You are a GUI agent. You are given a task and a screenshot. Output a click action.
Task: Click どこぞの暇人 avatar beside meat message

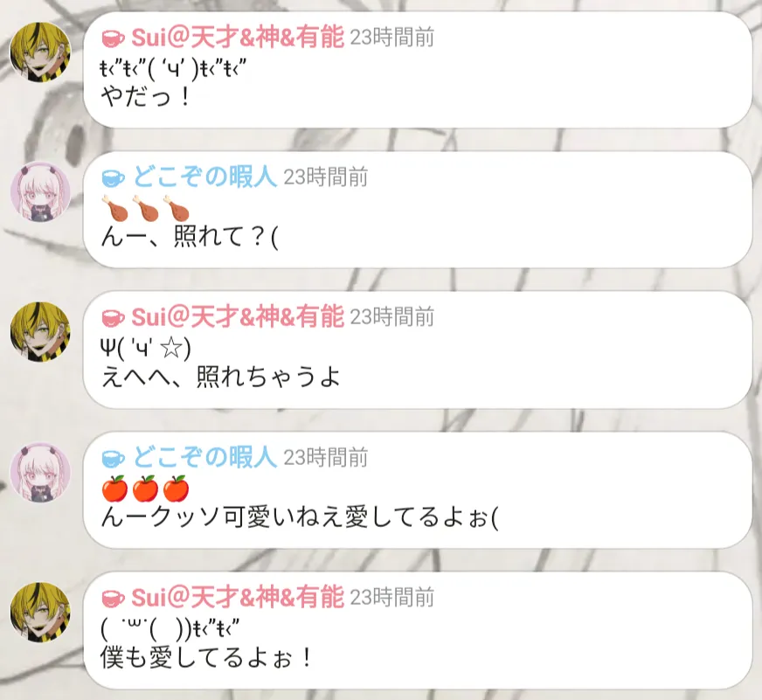coord(41,191)
